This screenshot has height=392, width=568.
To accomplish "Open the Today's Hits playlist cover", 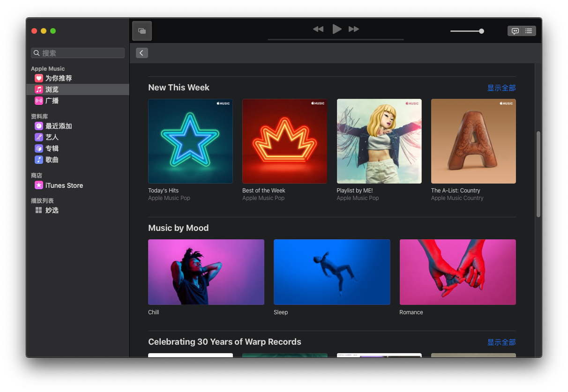I will 190,141.
